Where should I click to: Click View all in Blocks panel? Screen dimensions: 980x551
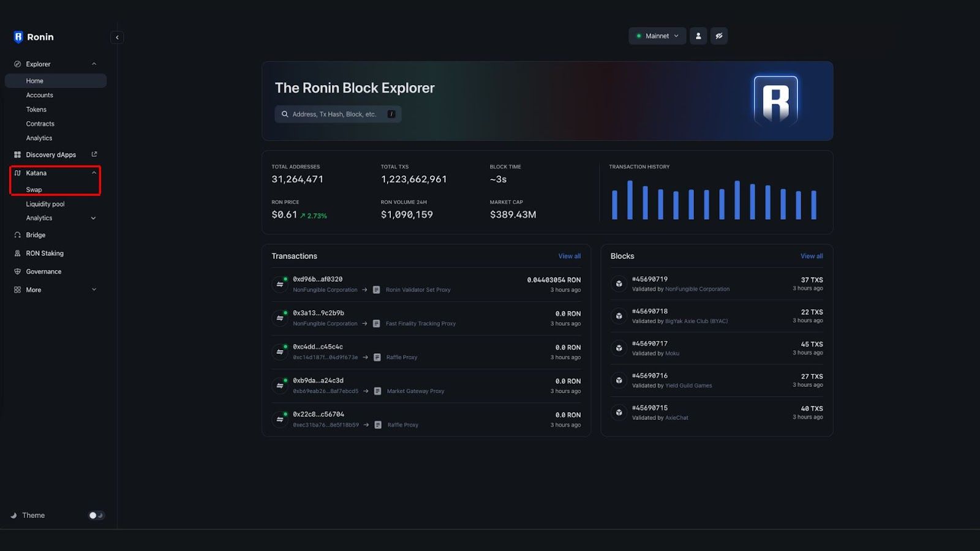pyautogui.click(x=812, y=257)
